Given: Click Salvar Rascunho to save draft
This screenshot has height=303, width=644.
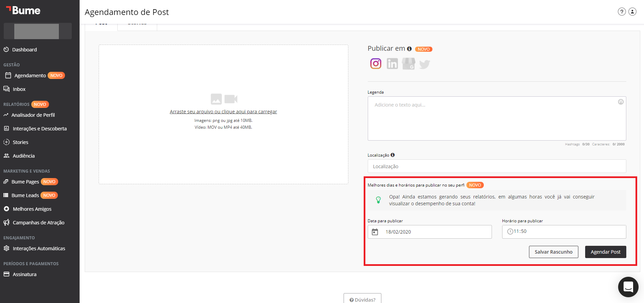Looking at the screenshot, I should 553,252.
